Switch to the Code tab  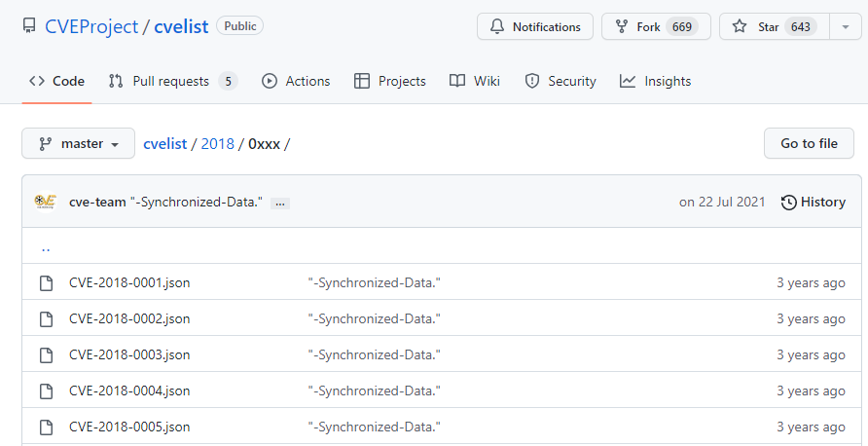point(56,82)
